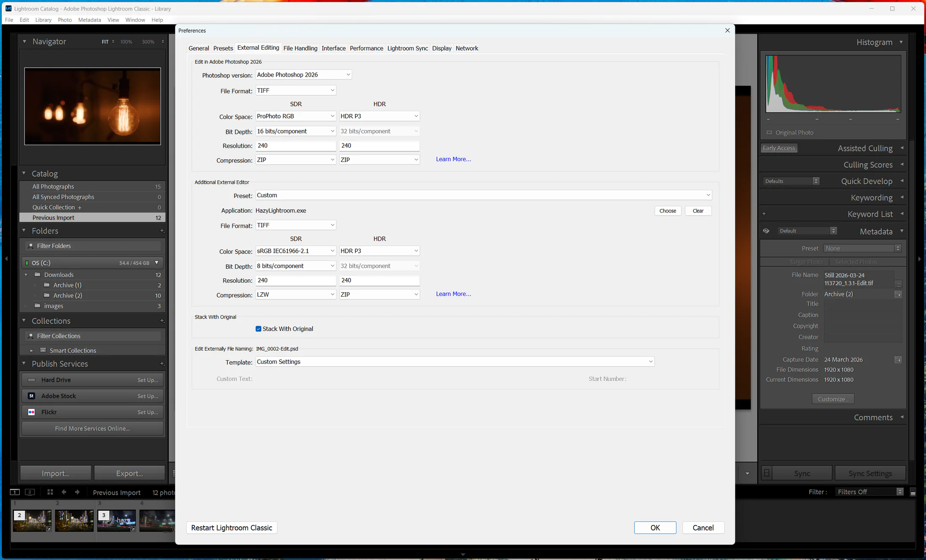Click the arrow icon beside Capture Date

pyautogui.click(x=898, y=360)
